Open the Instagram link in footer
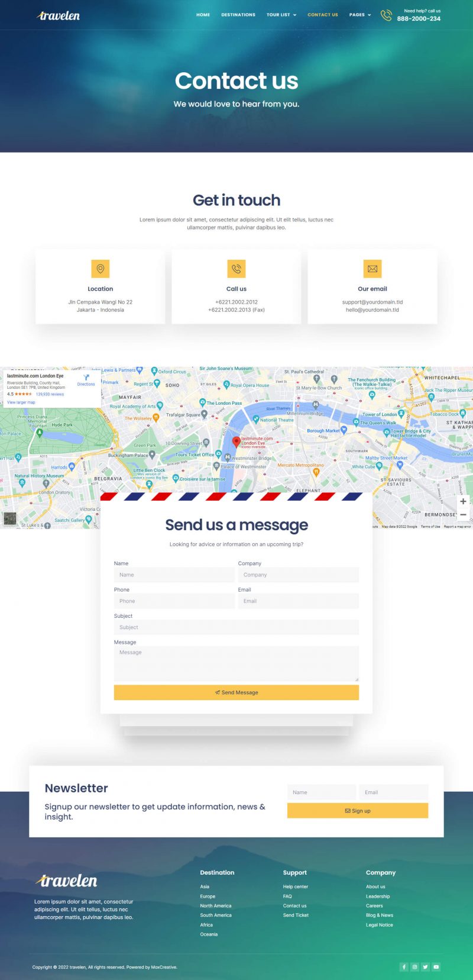 click(414, 967)
